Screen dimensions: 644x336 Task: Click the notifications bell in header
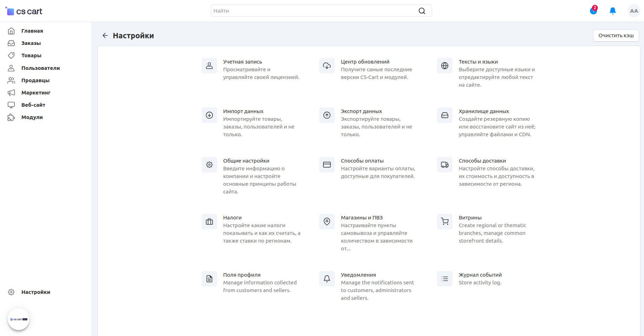[612, 11]
